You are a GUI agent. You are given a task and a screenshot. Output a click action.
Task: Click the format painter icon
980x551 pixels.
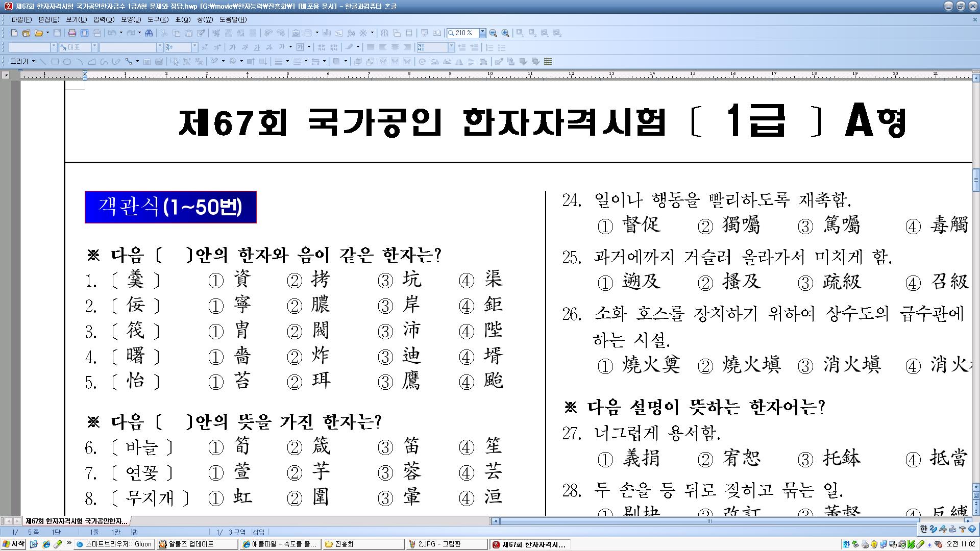pyautogui.click(x=201, y=33)
